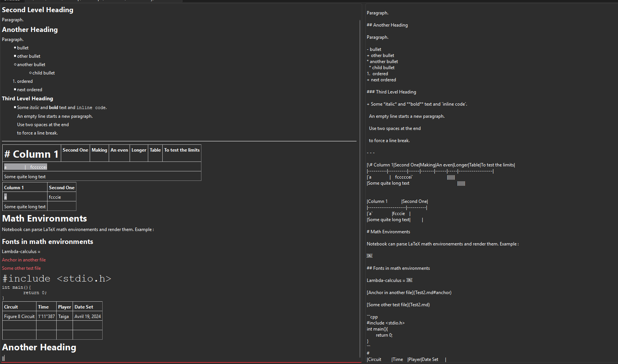
Task: Follow the red "Some other test file" link
Action: pos(21,268)
